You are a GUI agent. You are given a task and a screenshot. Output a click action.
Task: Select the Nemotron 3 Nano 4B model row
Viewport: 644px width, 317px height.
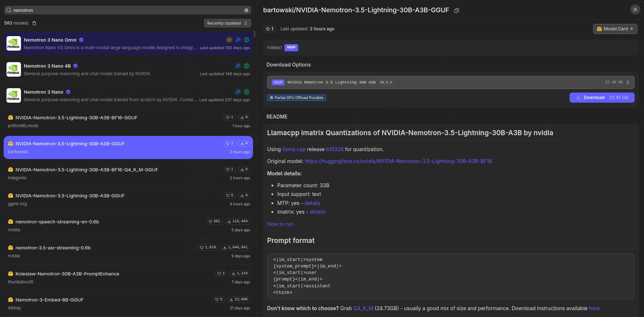click(128, 69)
